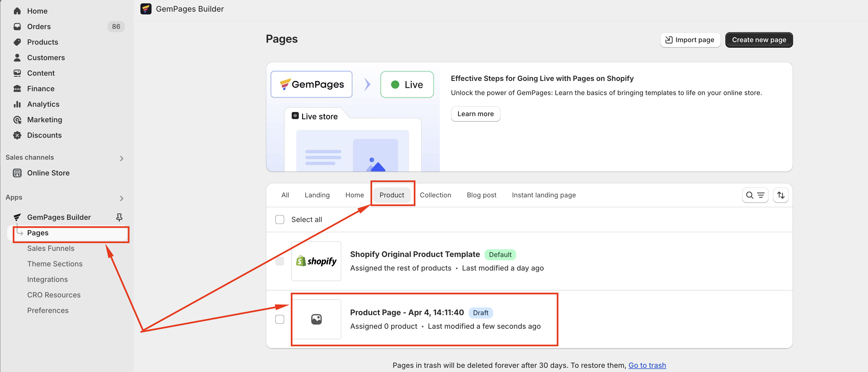The image size is (868, 372).
Task: Unpin GemPages Builder with pin icon
Action: 119,217
